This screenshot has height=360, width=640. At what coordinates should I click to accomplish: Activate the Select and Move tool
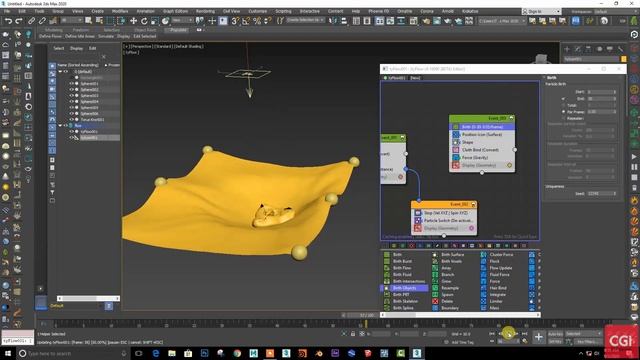[x=133, y=21]
